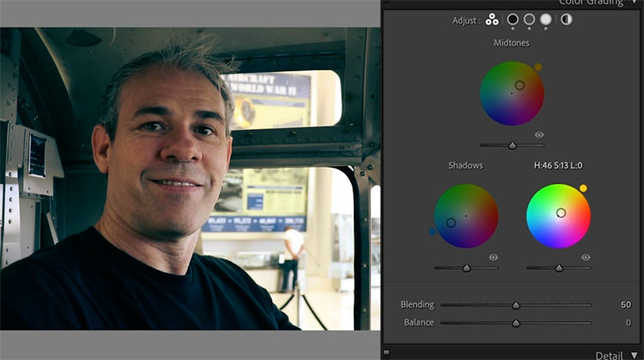
Task: Toggle Shadows grading visibility eye
Action: (493, 257)
